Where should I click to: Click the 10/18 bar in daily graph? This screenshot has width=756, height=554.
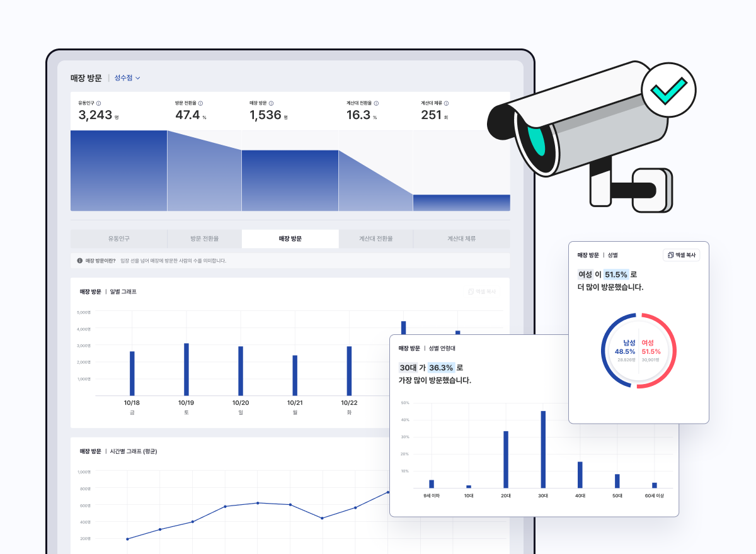click(132, 373)
